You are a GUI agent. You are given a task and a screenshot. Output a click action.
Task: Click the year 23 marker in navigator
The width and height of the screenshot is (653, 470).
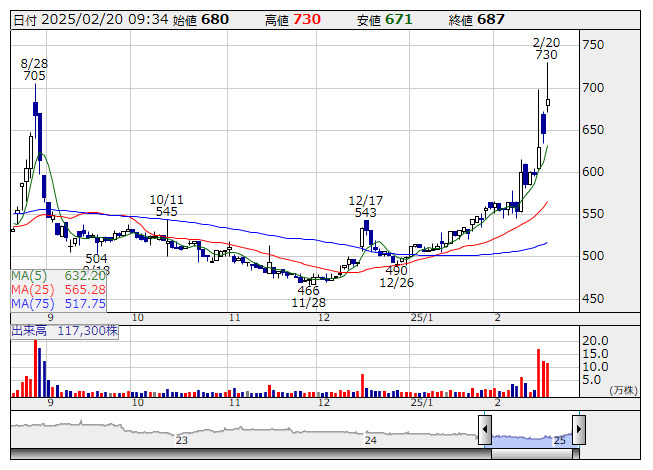[182, 440]
